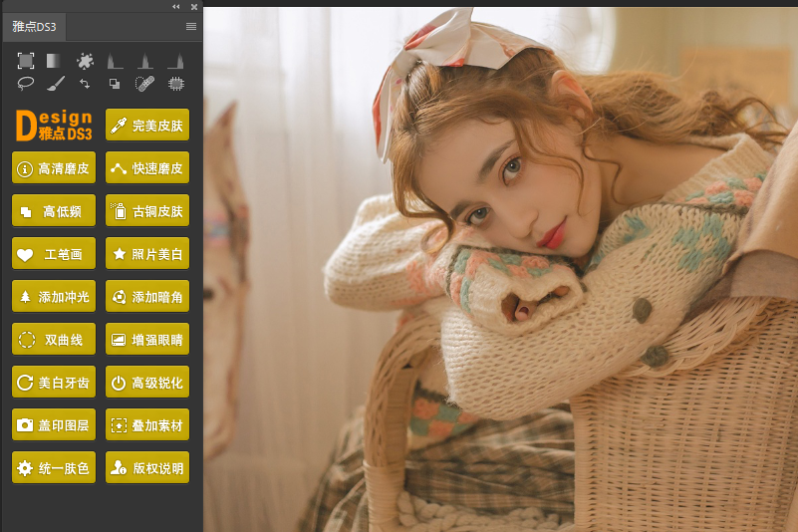
Task: Click the 照片美白 button
Action: pyautogui.click(x=147, y=253)
